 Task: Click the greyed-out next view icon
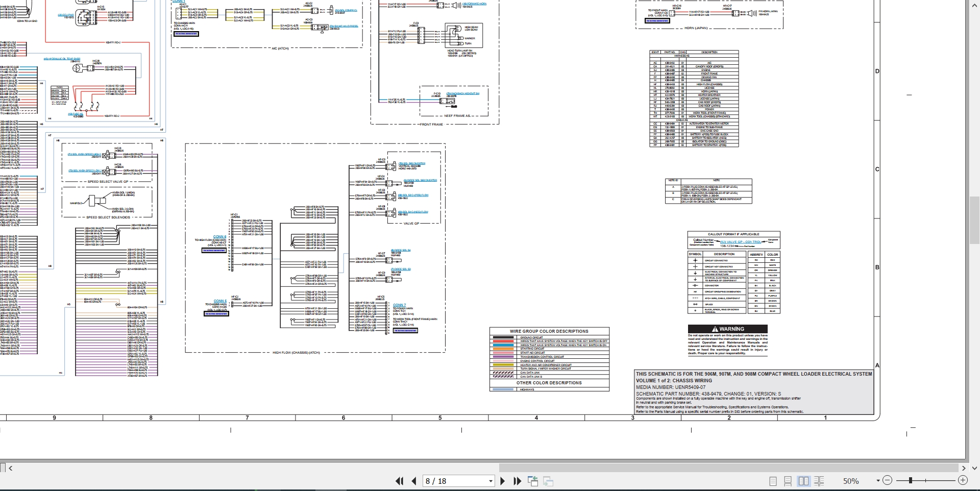[x=548, y=481]
